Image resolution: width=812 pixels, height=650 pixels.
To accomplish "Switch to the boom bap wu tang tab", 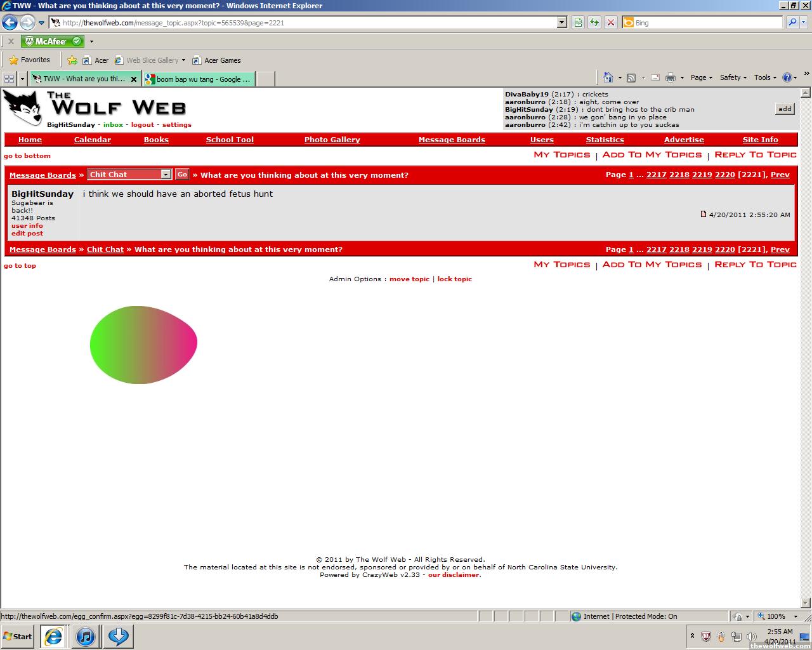I will (x=199, y=79).
